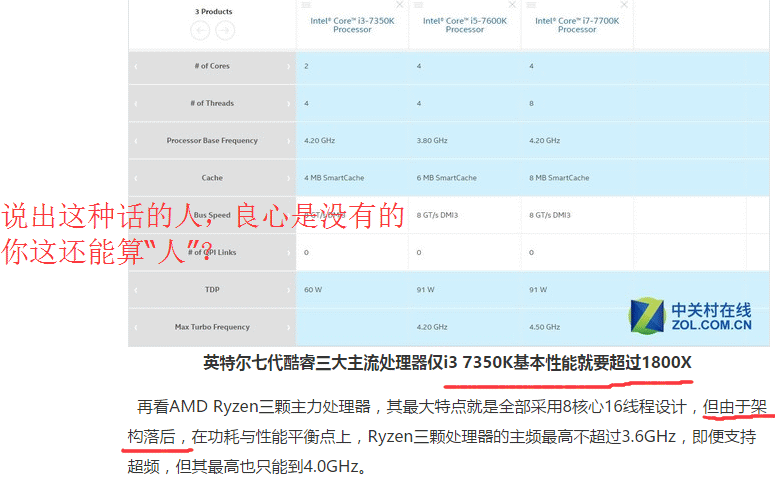Click the 'Max Turbo Frequency' row label
This screenshot has width=775, height=485.
click(212, 327)
